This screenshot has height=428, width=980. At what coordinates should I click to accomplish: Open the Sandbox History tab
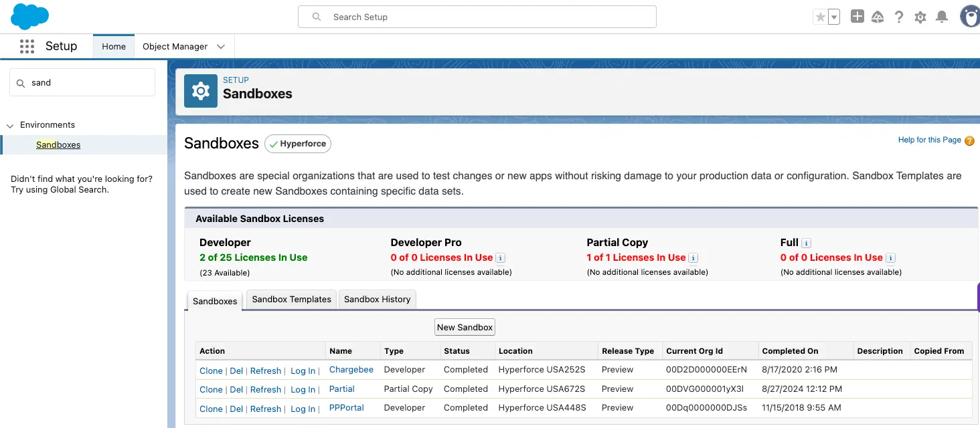click(377, 299)
